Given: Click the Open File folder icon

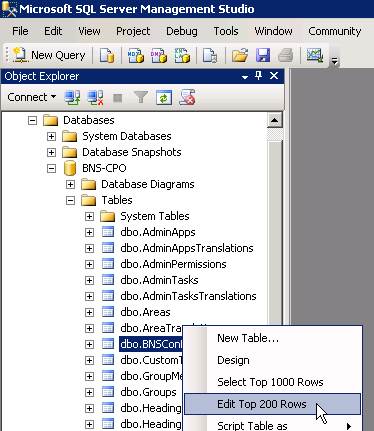Looking at the screenshot, I should (x=240, y=55).
